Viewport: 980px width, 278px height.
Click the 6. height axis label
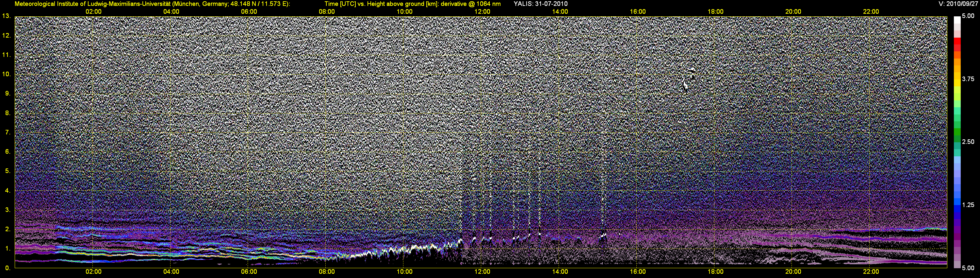point(8,151)
